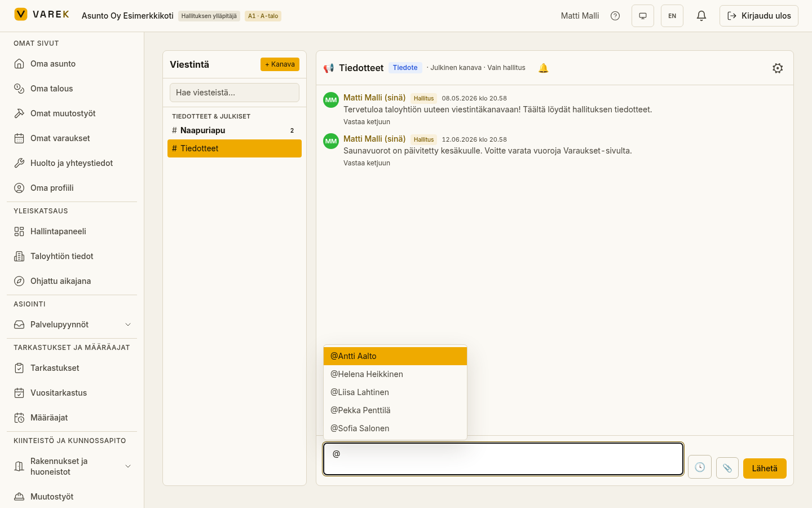
Task: Send message with Lähetä button
Action: coord(765,468)
